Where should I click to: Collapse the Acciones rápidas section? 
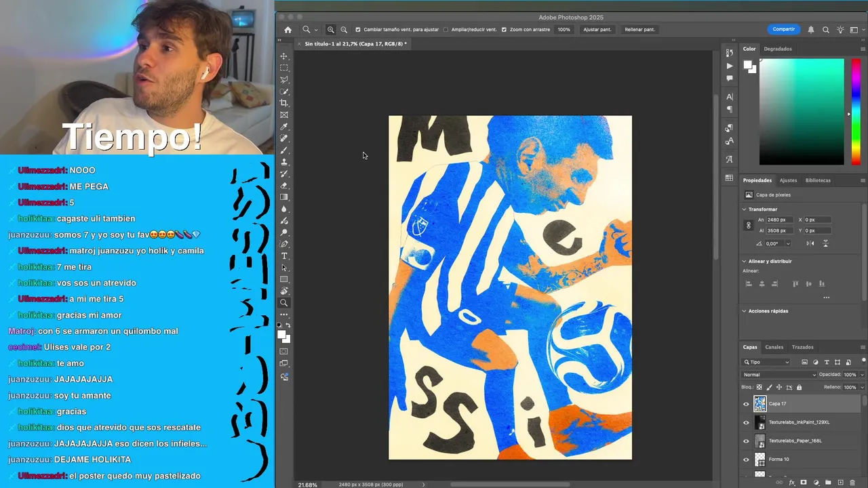point(744,311)
